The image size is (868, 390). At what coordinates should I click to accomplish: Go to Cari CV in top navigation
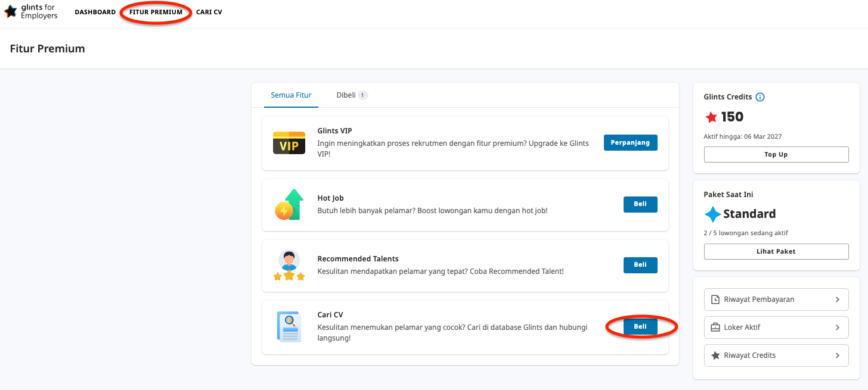tap(209, 12)
